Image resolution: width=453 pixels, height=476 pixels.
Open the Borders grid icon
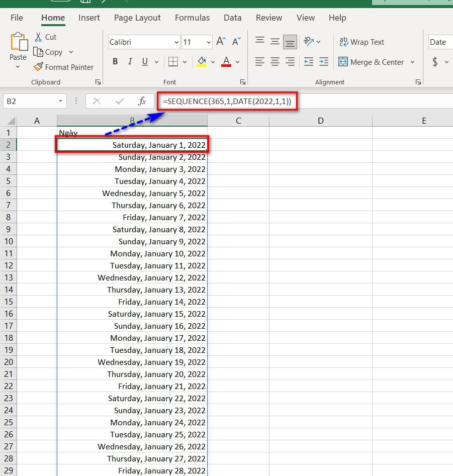click(173, 62)
